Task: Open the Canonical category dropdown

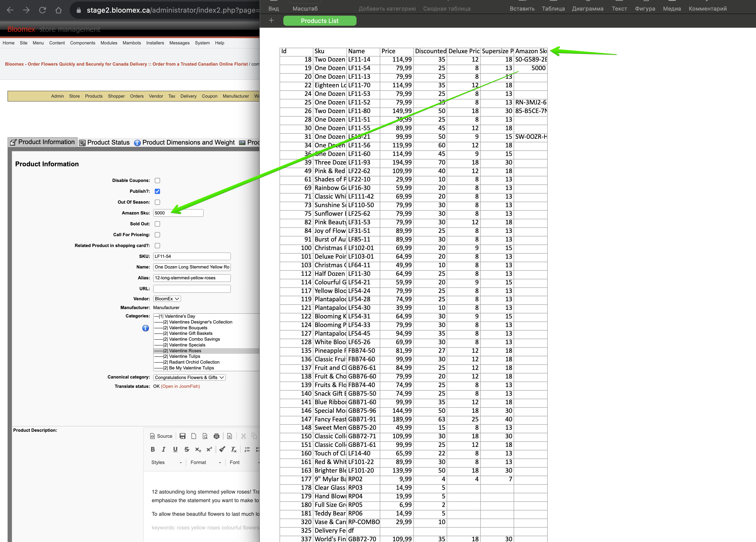Action: 189,377
